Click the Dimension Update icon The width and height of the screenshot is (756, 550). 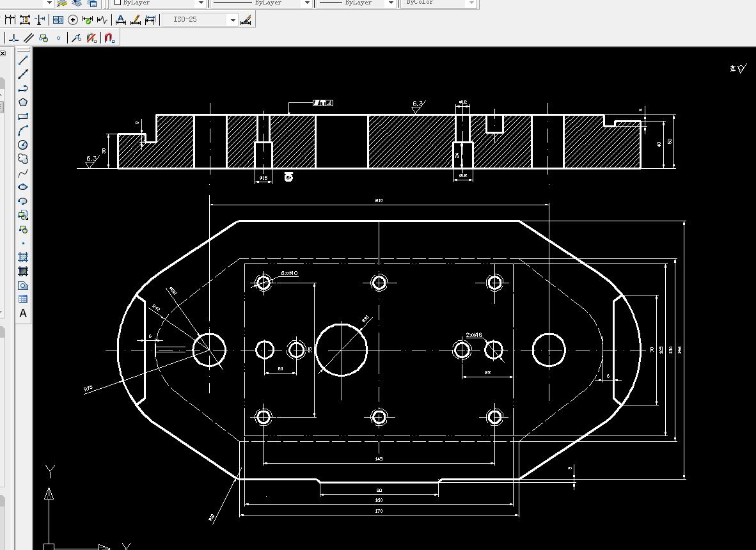(x=150, y=20)
